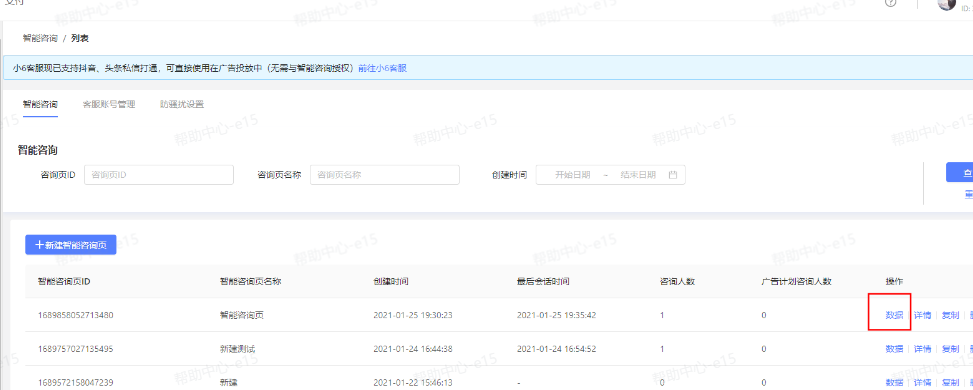Viewport: 973px width, 390px height.
Task: Open 数据 for the 1689572158047239 row
Action: click(x=894, y=383)
